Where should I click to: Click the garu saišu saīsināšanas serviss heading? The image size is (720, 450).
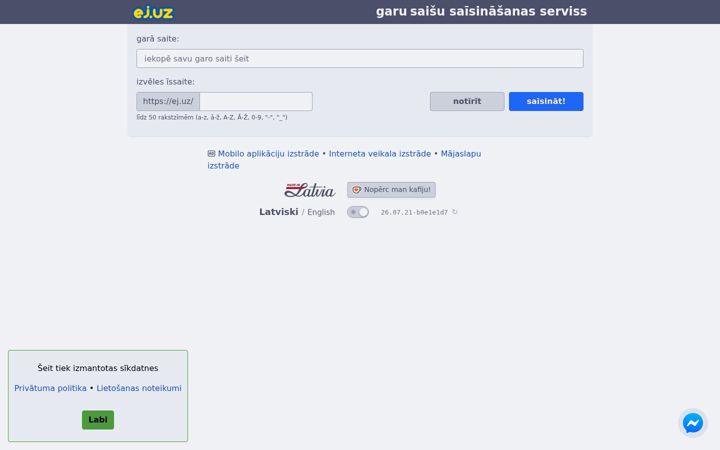tap(481, 11)
